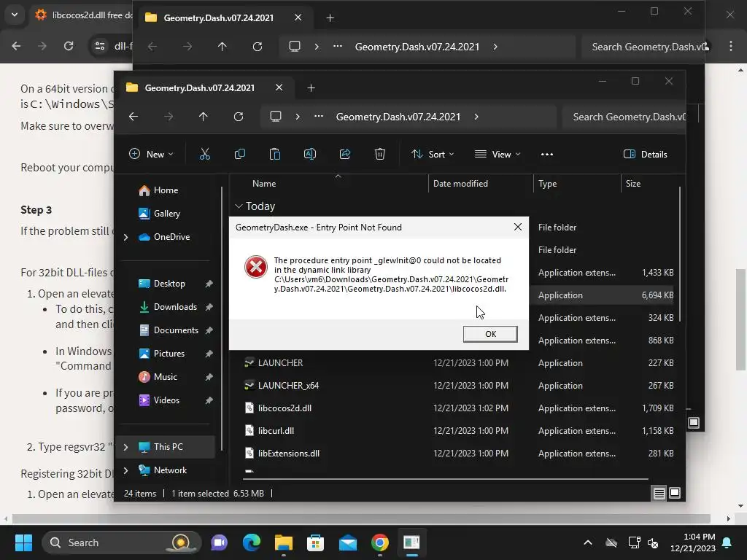Refresh the back Explorer window
The width and height of the screenshot is (747, 560).
tap(258, 47)
